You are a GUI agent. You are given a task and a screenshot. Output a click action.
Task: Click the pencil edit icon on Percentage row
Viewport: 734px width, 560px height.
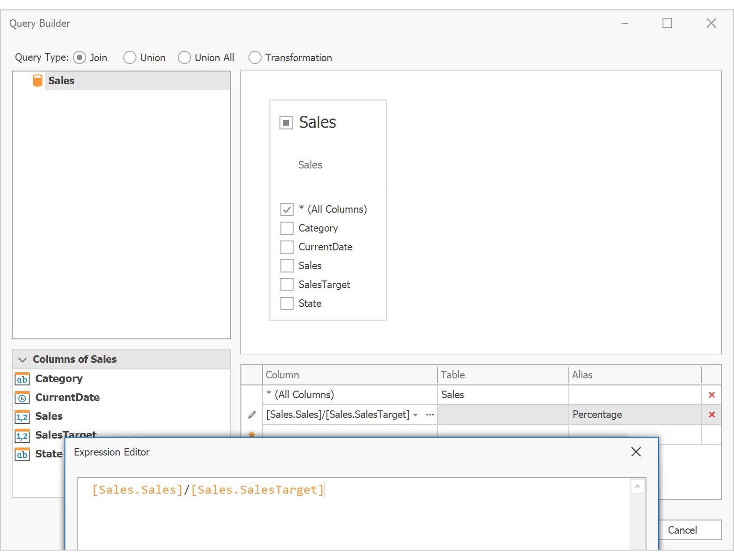pyautogui.click(x=252, y=415)
